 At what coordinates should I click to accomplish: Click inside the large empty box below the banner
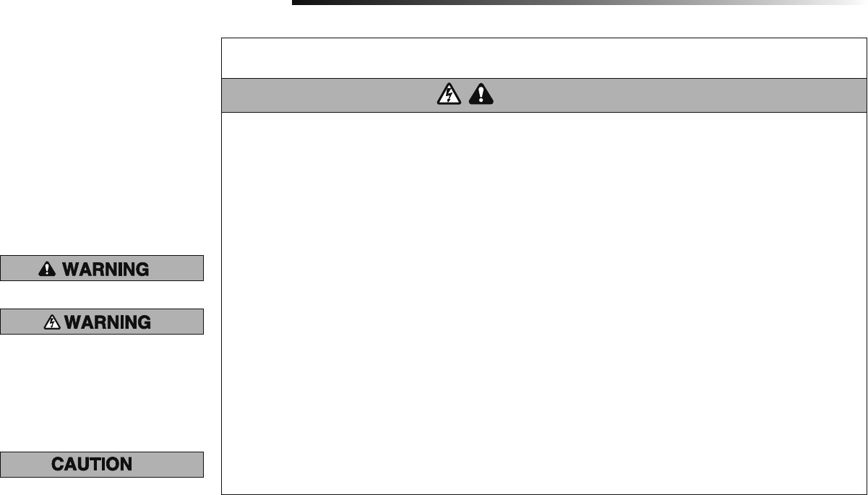pyautogui.click(x=544, y=304)
